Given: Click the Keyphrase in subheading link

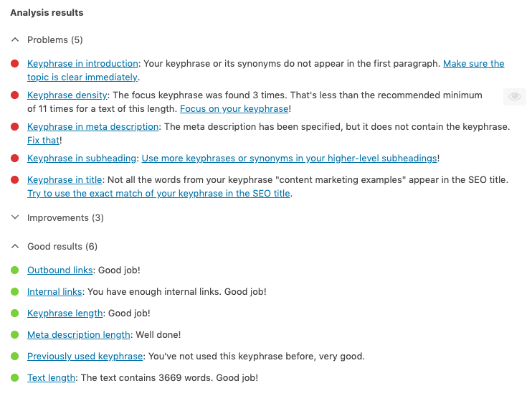Looking at the screenshot, I should tap(82, 158).
